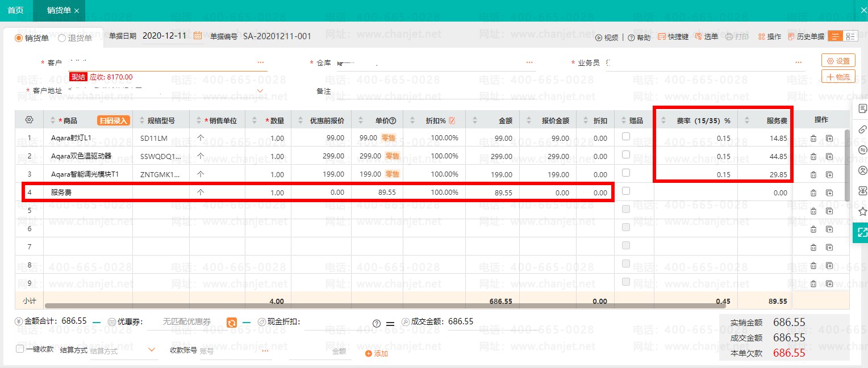Screen dimensions: 868x368
Task: Delete row 1 Aqara射灯L1 with trash icon
Action: (x=813, y=138)
